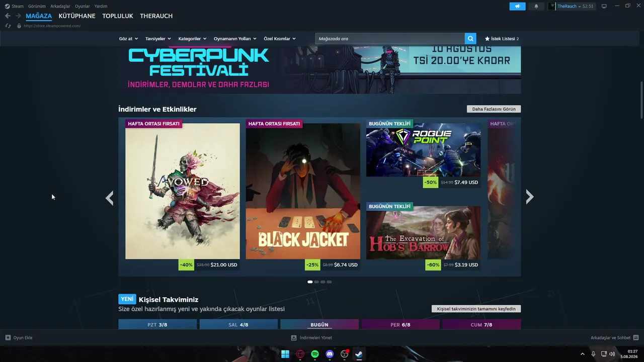The height and width of the screenshot is (362, 644).
Task: Switch to the KÜTÜPHANE tab
Action: 77,16
